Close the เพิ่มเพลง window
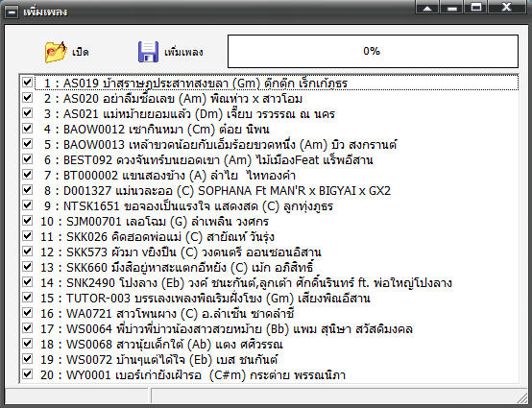The image size is (532, 408). (x=507, y=8)
